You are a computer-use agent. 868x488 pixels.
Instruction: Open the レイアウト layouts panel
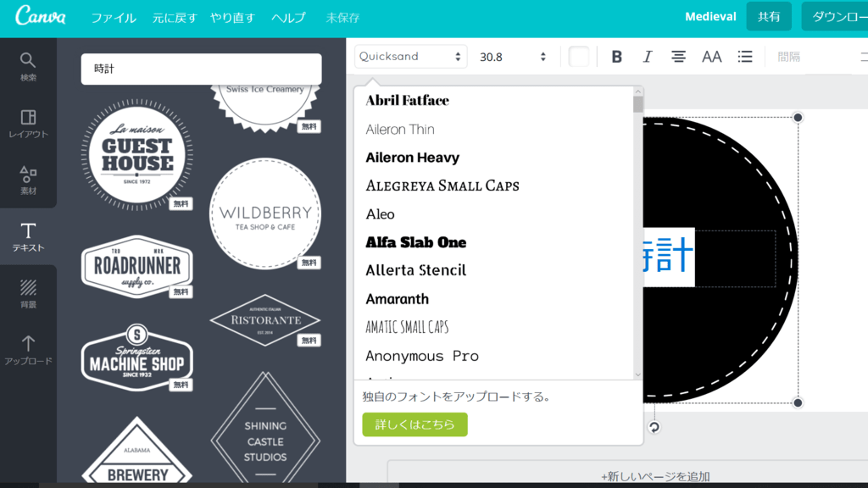[28, 124]
